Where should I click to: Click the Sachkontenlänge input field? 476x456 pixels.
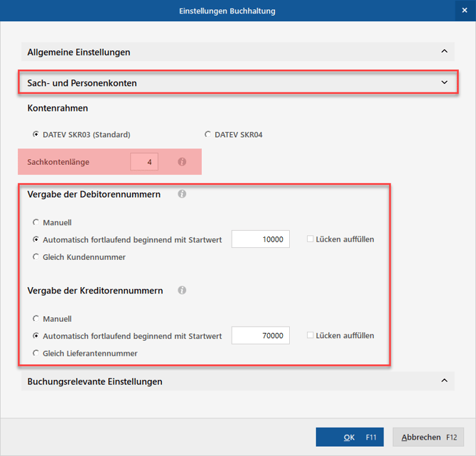pos(144,162)
